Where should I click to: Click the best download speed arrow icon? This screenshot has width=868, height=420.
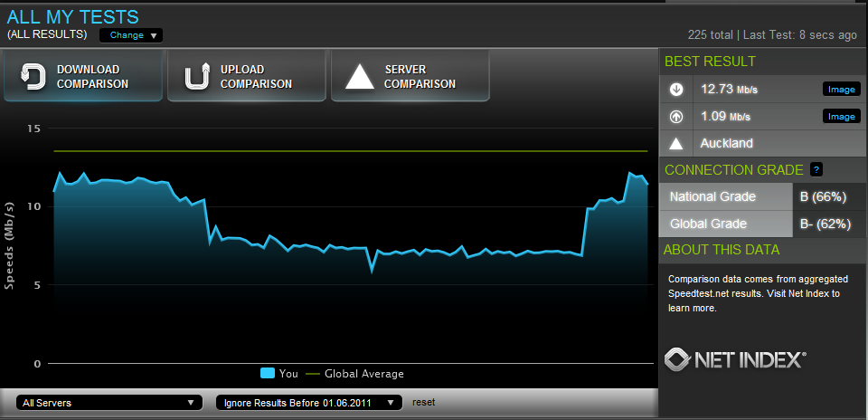coord(675,90)
